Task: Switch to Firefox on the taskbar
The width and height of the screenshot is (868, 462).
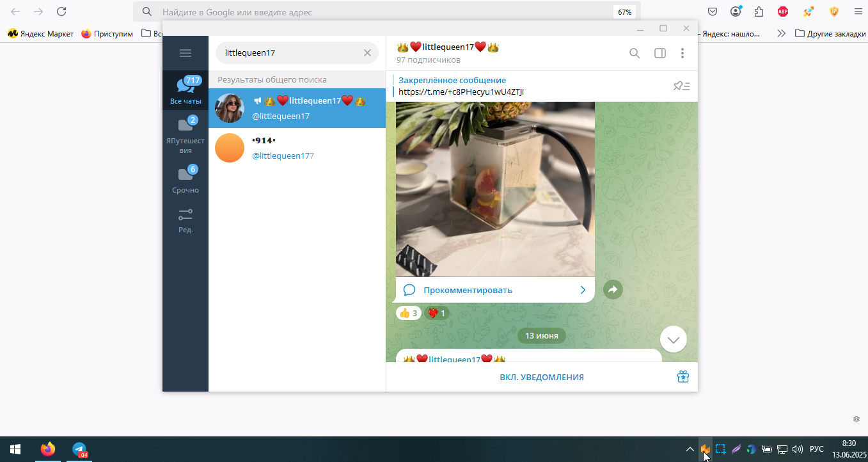Action: [x=48, y=449]
